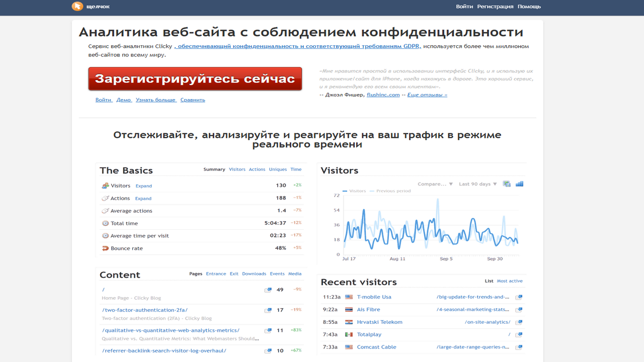
Task: Expand the Visitors row in The Basics
Action: [x=143, y=186]
